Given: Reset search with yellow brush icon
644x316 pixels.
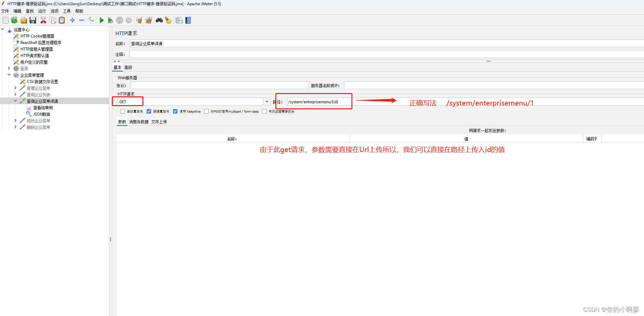Looking at the screenshot, I should point(168,20).
